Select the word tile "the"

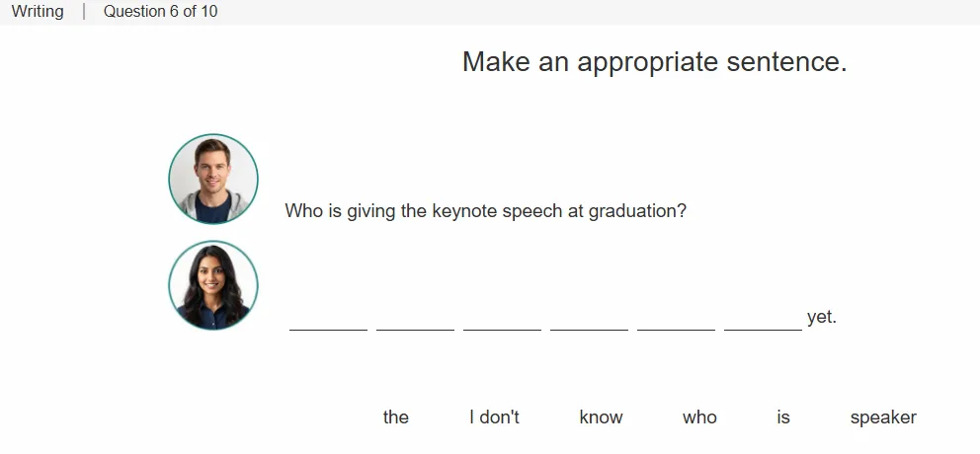pos(395,417)
